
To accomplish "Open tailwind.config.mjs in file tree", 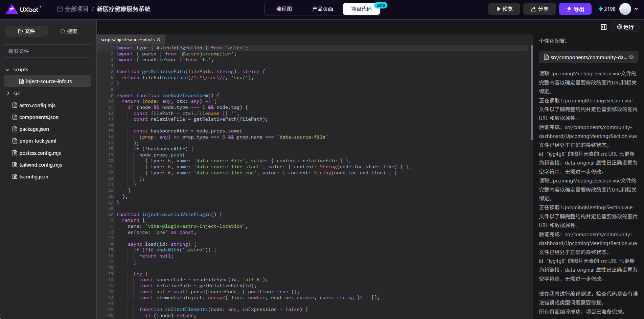I will click(41, 165).
